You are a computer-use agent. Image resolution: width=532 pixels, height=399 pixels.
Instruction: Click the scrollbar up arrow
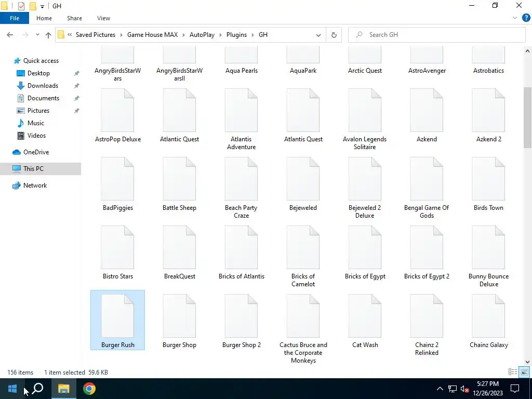pyautogui.click(x=527, y=51)
